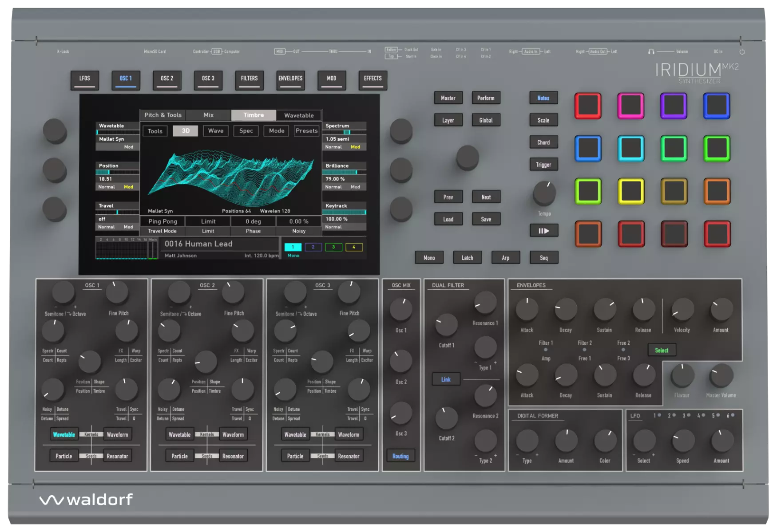
Task: Select Waveform mode in OSC 1 panel
Action: (x=118, y=435)
